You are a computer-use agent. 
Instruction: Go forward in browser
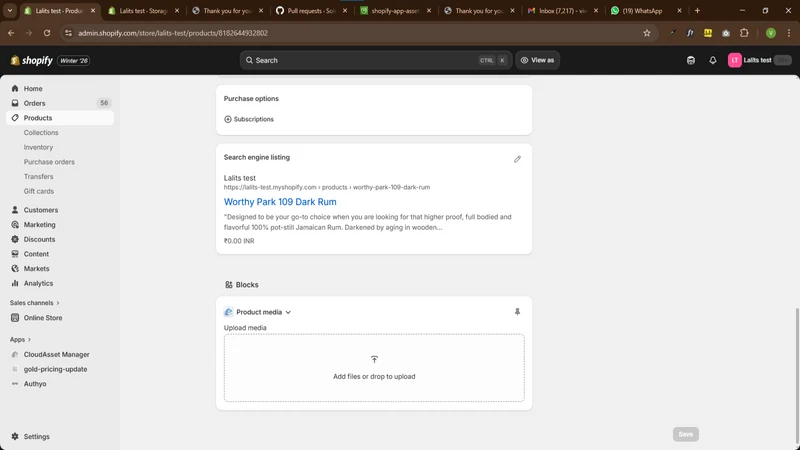[29, 33]
